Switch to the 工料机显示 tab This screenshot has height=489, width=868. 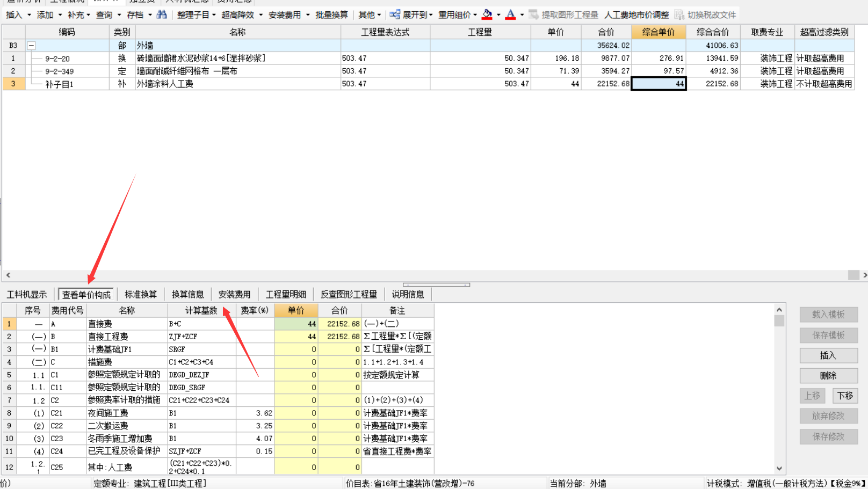(27, 294)
